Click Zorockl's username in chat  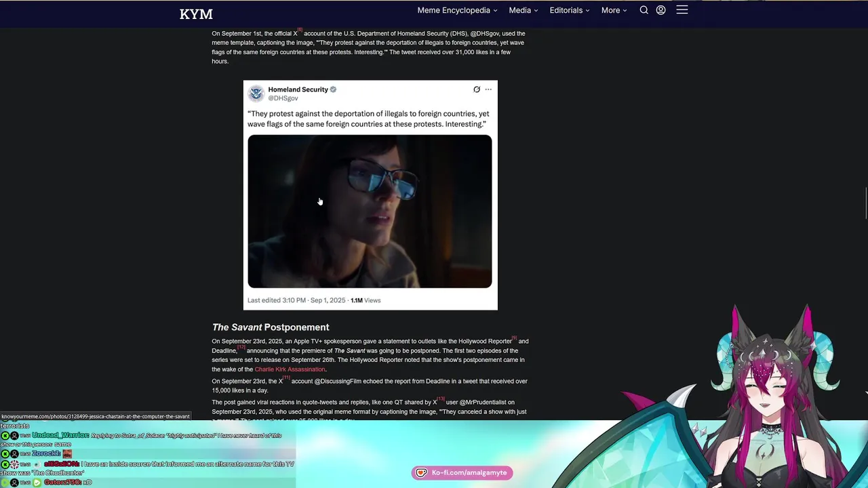coord(46,453)
